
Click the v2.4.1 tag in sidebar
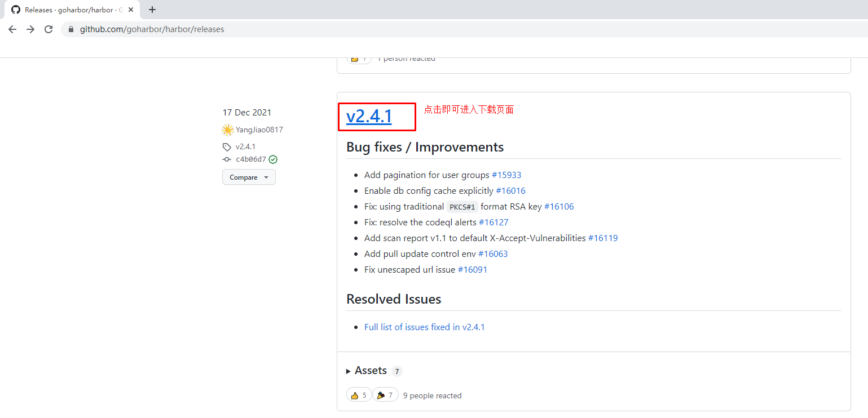[x=245, y=146]
